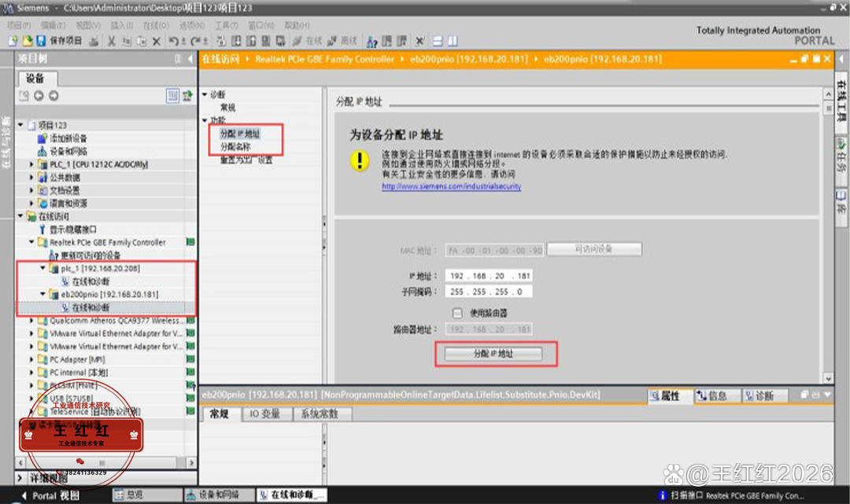Open the 工具(T) menu
This screenshot has height=504, width=850.
pos(226,25)
